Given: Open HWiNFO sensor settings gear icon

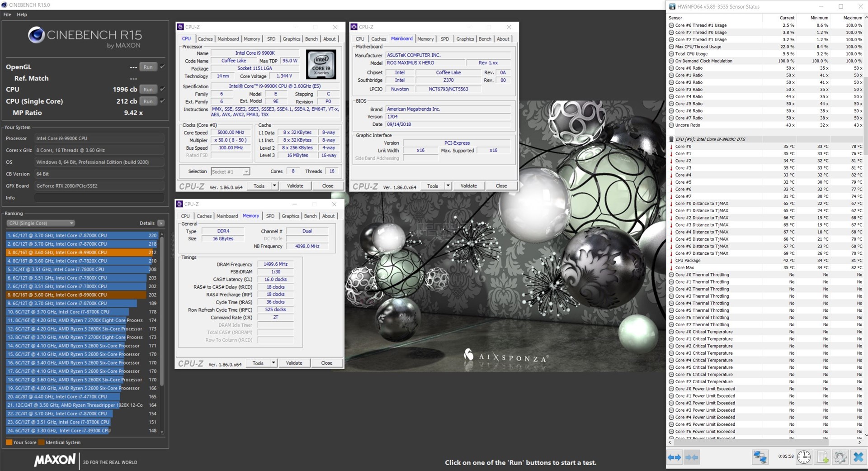Looking at the screenshot, I should (x=840, y=457).
